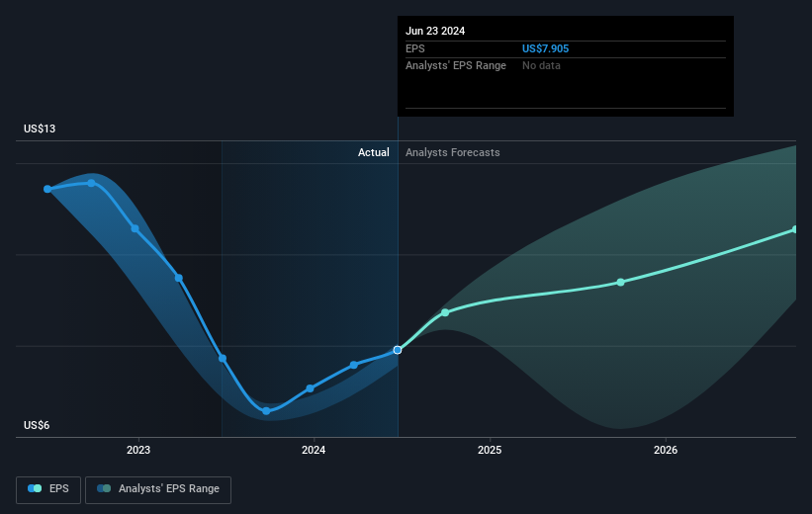The image size is (812, 514).
Task: Select the late-2025 forecast EPS point
Action: pyautogui.click(x=620, y=282)
